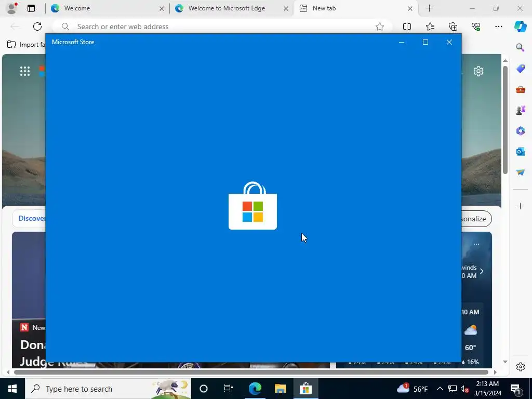532x399 pixels.
Task: Maximize the Microsoft Store window
Action: [x=425, y=42]
